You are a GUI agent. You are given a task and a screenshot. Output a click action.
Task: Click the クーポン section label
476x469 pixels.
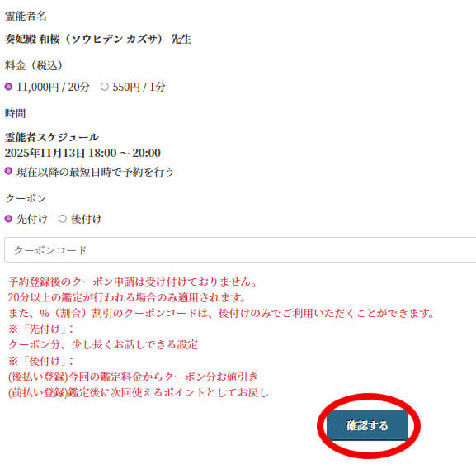[26, 198]
